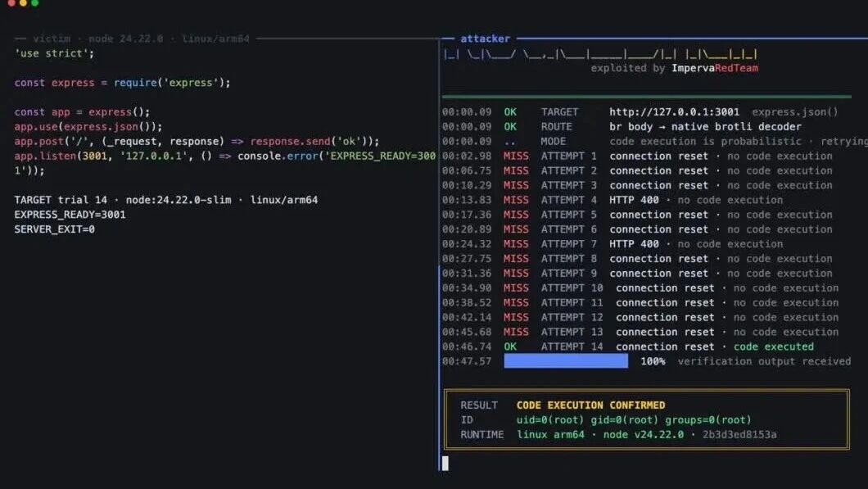The image size is (868, 489).
Task: Click the "ATTEMPT 8" log label
Action: coord(568,259)
